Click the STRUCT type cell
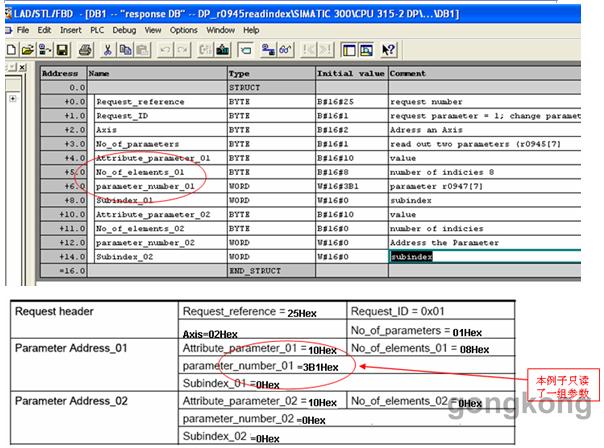604x448 pixels. point(271,87)
